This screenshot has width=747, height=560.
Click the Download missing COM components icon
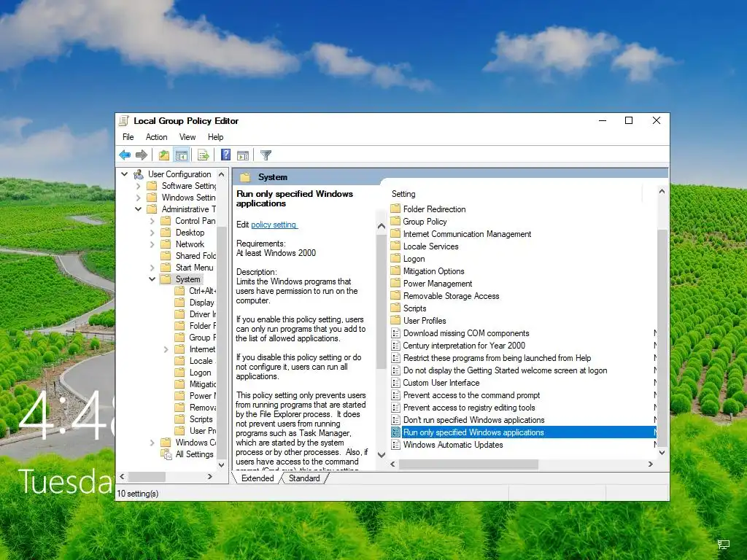pos(395,332)
